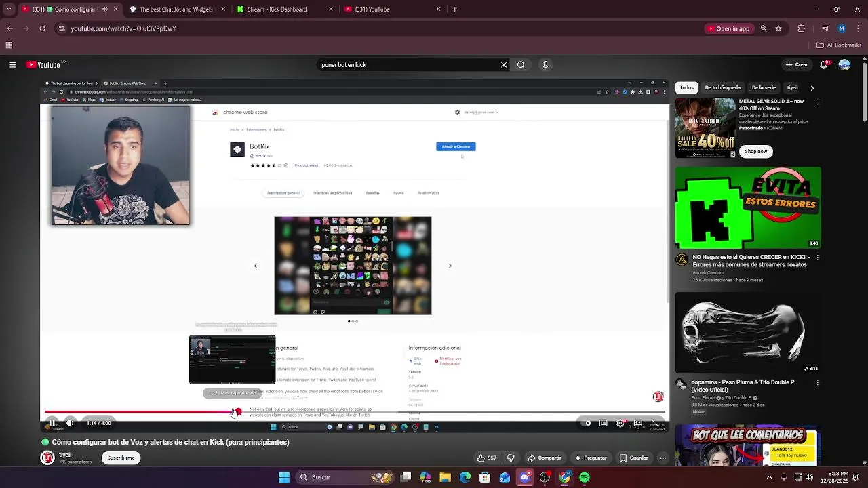Toggle fullscreen mode in the player
Viewport: 868px width, 488px height.
pyautogui.click(x=655, y=423)
